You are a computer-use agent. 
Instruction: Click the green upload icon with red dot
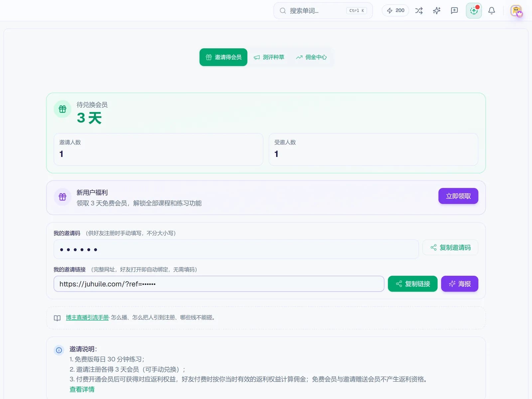tap(474, 11)
